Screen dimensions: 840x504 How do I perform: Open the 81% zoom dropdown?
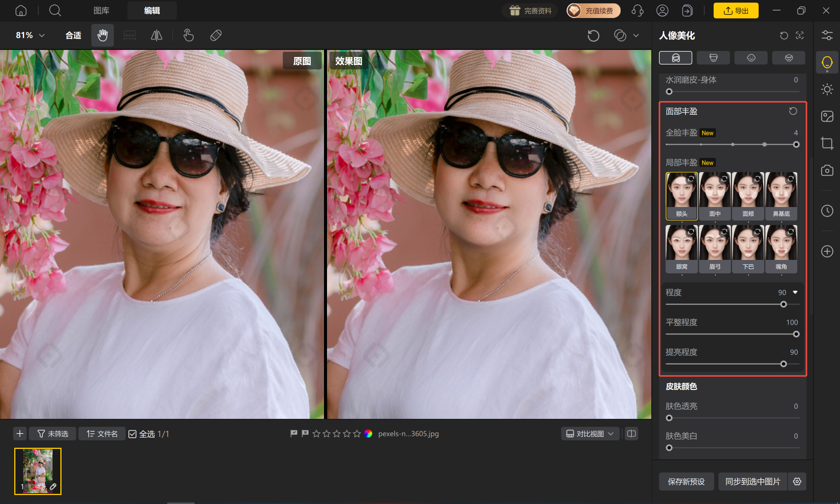tap(30, 35)
